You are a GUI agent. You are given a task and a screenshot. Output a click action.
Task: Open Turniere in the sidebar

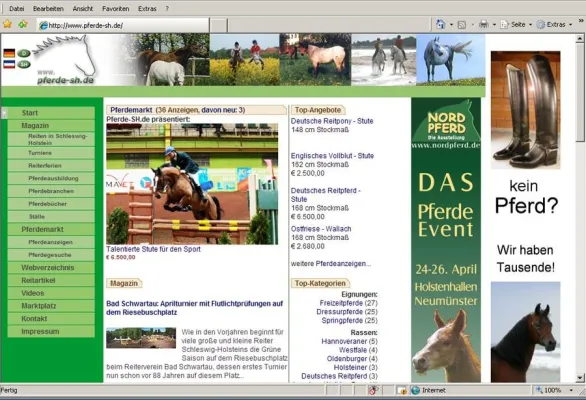[51, 153]
